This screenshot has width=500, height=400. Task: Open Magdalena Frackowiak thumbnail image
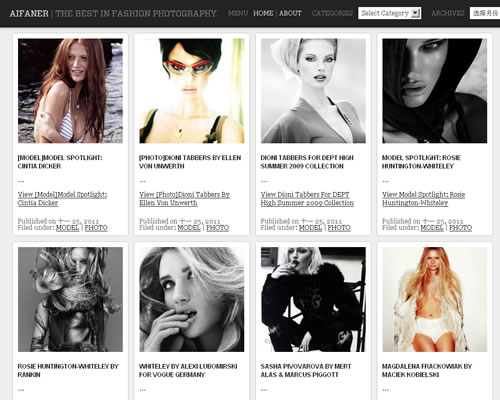click(x=435, y=299)
